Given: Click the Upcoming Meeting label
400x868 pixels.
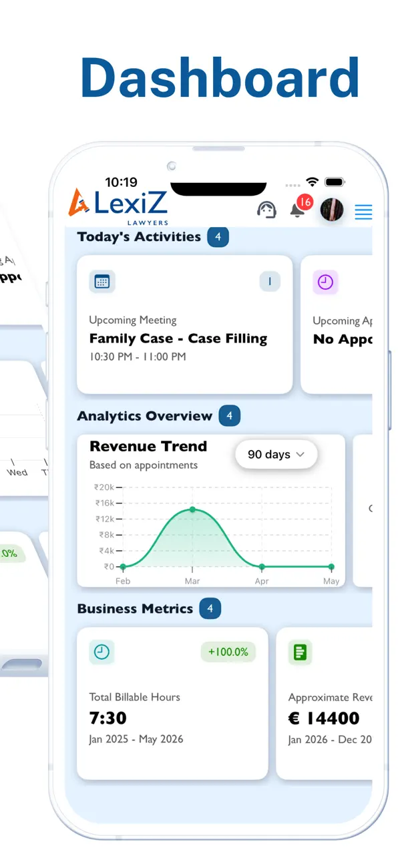Looking at the screenshot, I should click(133, 320).
